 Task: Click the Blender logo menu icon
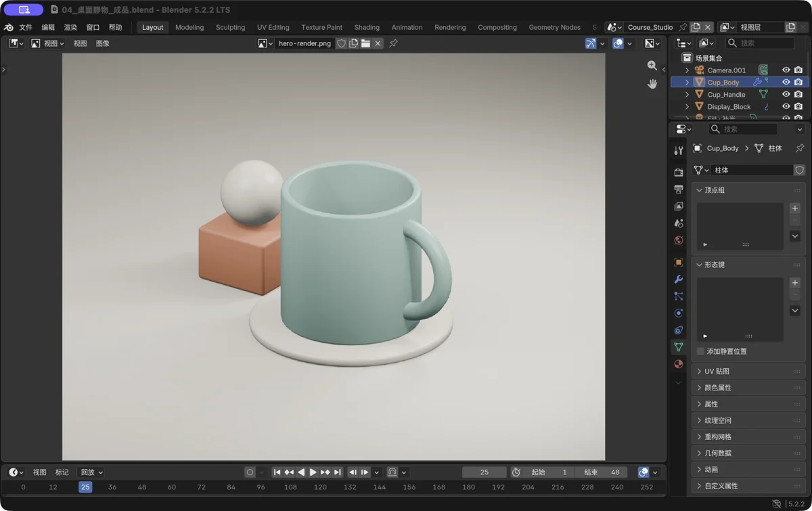click(9, 27)
